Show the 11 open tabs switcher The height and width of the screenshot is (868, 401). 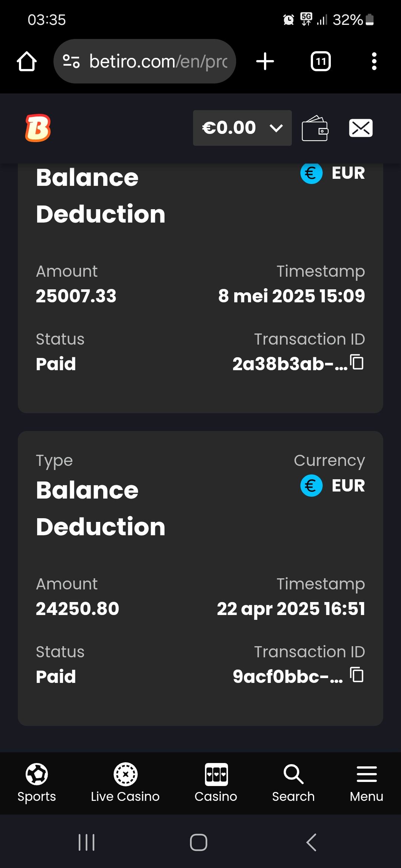[x=321, y=62]
